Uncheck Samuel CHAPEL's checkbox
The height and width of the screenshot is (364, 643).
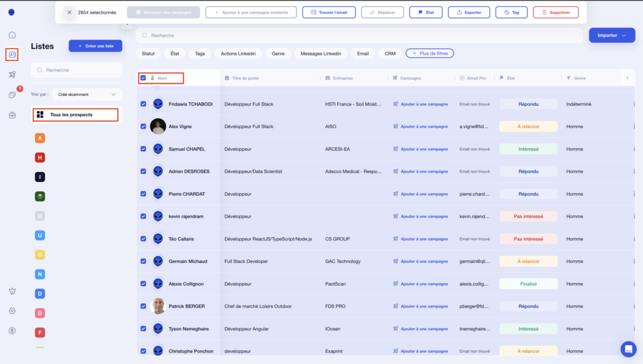click(x=143, y=149)
